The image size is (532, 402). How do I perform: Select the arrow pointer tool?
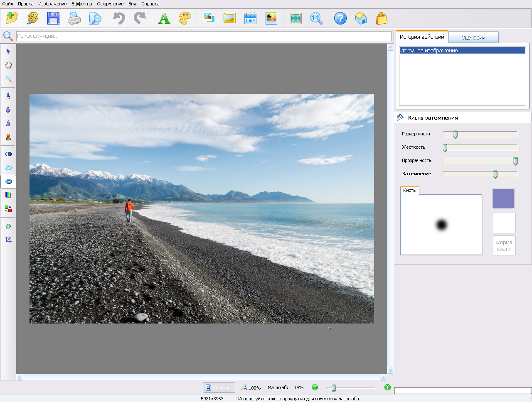8,51
